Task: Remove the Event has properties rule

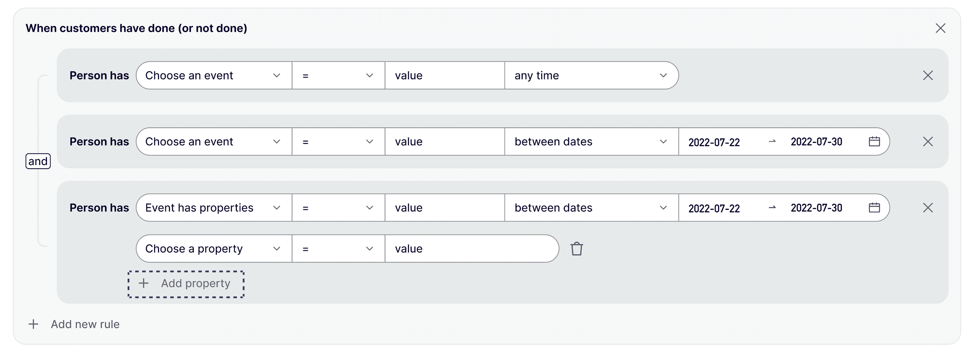Action: (928, 208)
